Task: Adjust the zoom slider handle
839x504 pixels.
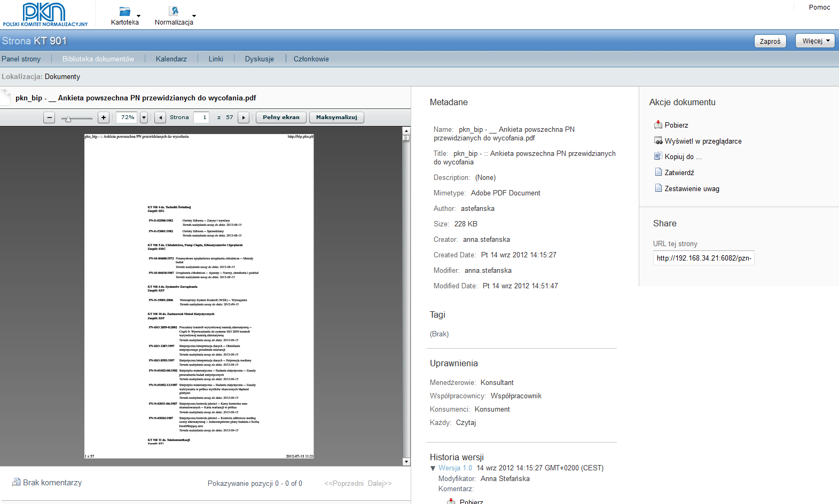Action: (67, 119)
